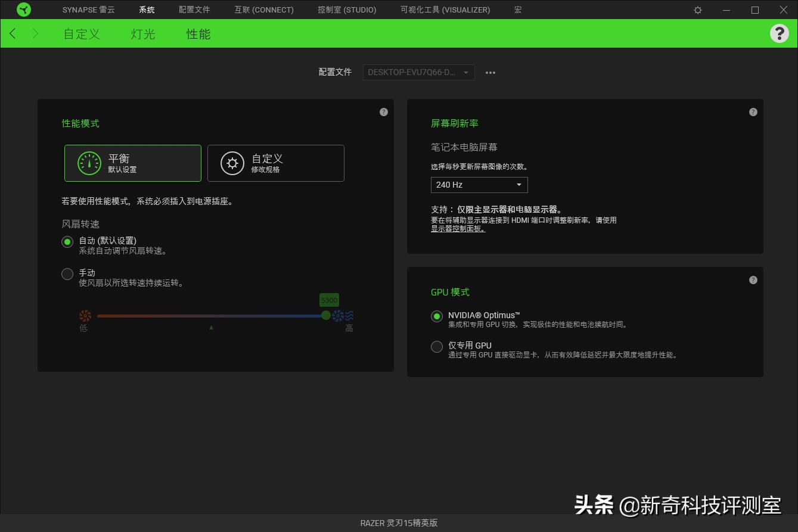The width and height of the screenshot is (798, 532).
Task: Go back with the left arrow
Action: pyautogui.click(x=13, y=34)
